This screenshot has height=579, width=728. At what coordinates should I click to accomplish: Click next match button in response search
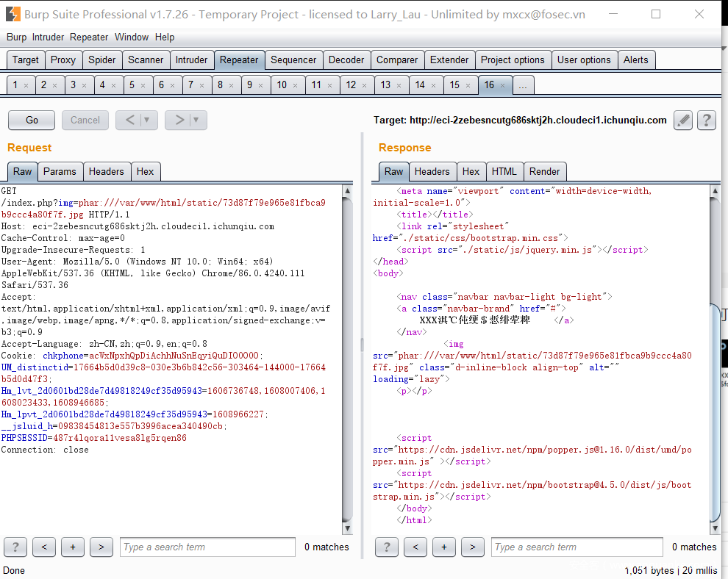[x=472, y=547]
